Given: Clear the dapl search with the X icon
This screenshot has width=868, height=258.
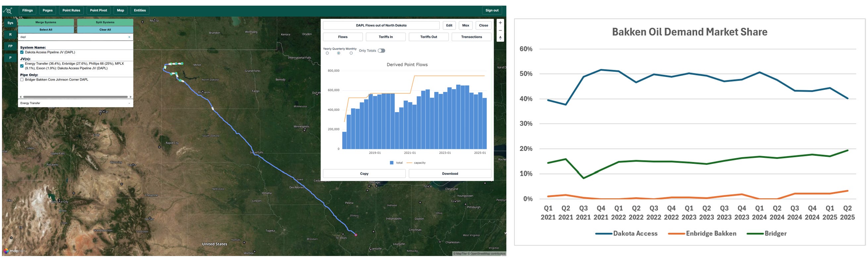Looking at the screenshot, I should click(x=129, y=37).
